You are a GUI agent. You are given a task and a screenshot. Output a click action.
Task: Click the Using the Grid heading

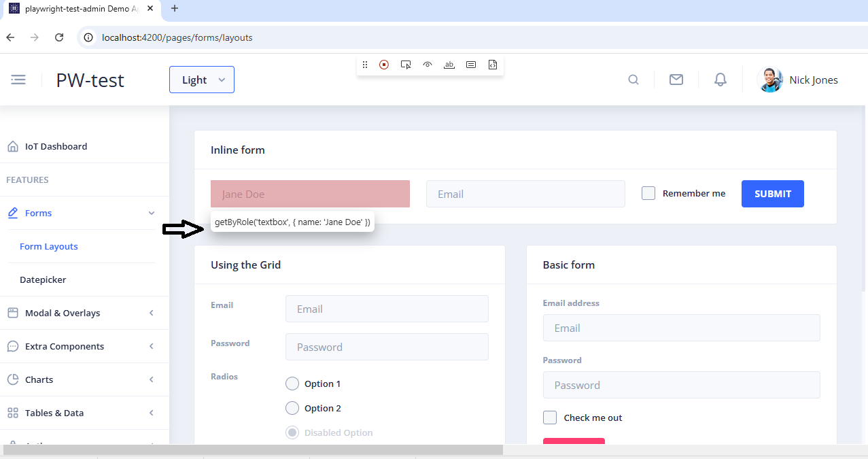(x=245, y=265)
